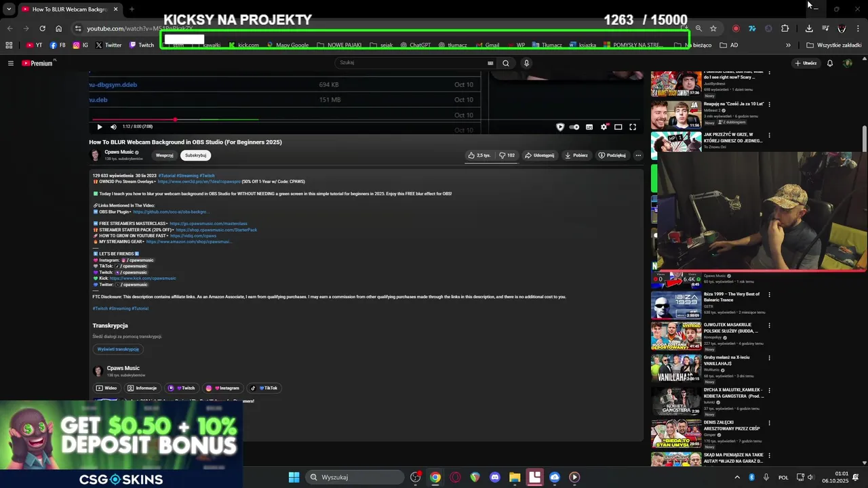Open options for DENIS ZAŁĘCKI video
Screen dimensions: 868x488
pyautogui.click(x=769, y=423)
